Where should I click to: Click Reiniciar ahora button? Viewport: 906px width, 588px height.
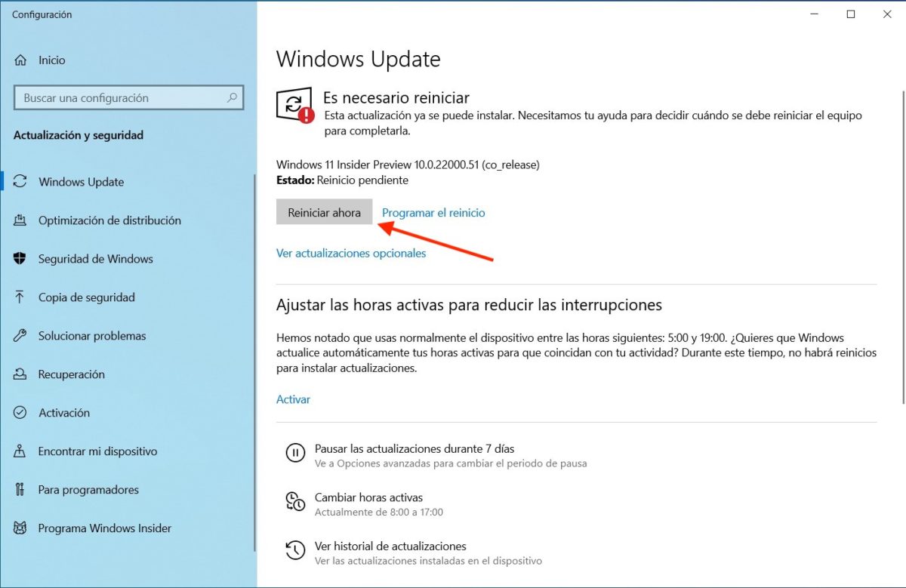(325, 212)
